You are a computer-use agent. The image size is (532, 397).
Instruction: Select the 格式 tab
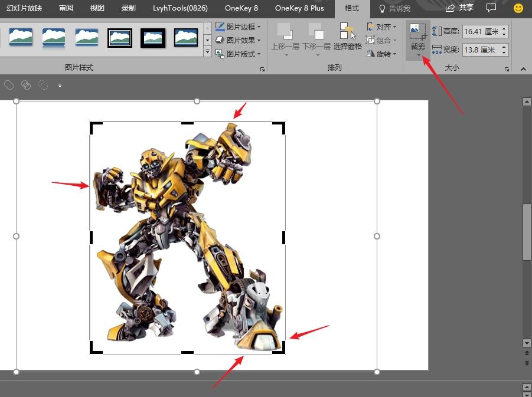pyautogui.click(x=352, y=8)
